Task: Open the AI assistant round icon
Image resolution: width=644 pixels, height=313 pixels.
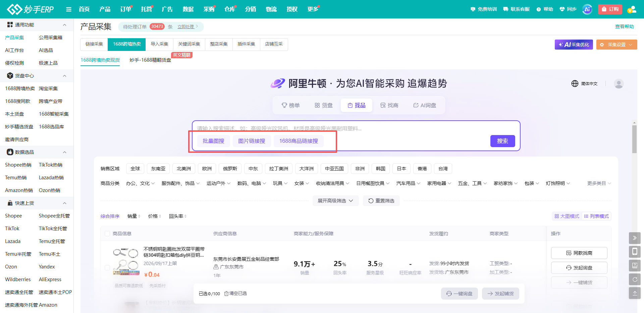Action: [x=587, y=9]
